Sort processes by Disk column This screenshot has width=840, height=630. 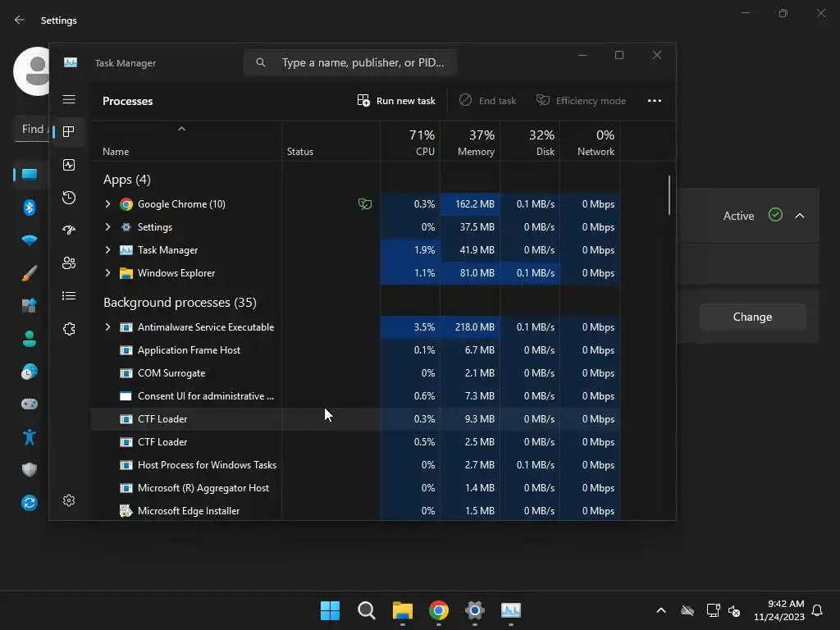point(530,142)
